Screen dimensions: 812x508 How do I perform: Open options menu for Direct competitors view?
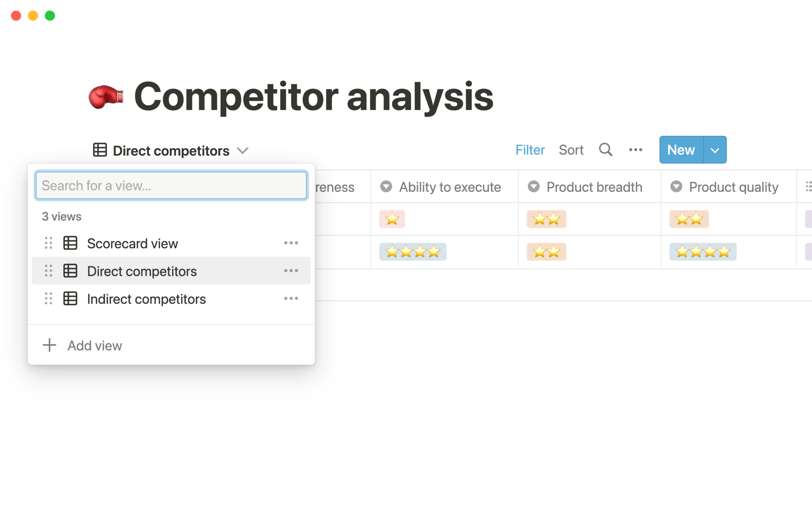pyautogui.click(x=291, y=271)
